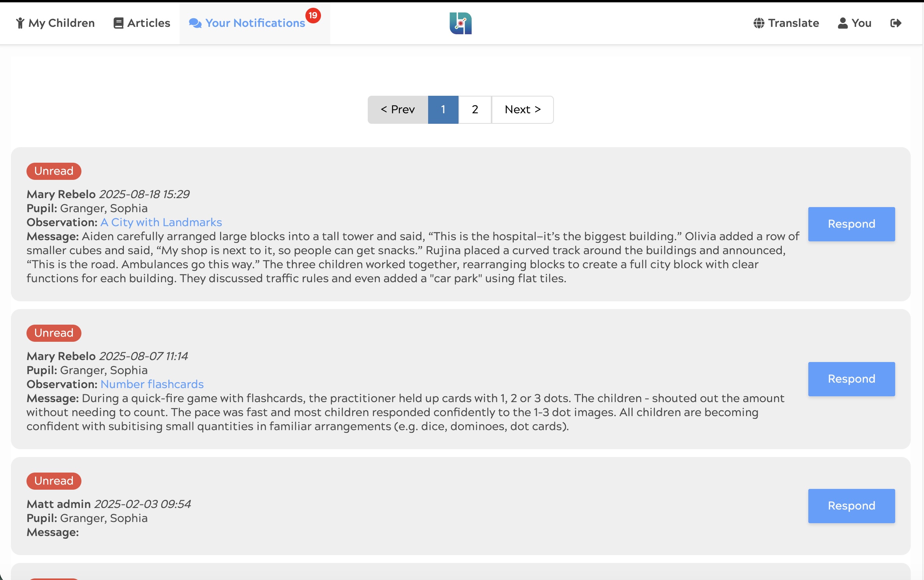This screenshot has height=580, width=924.
Task: Open A City with Landmarks observation
Action: tap(161, 222)
